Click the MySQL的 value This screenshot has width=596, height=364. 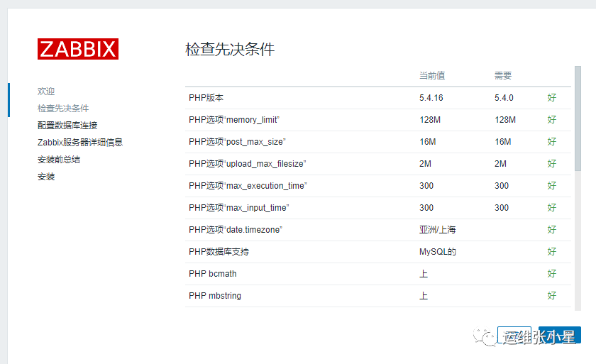point(438,252)
